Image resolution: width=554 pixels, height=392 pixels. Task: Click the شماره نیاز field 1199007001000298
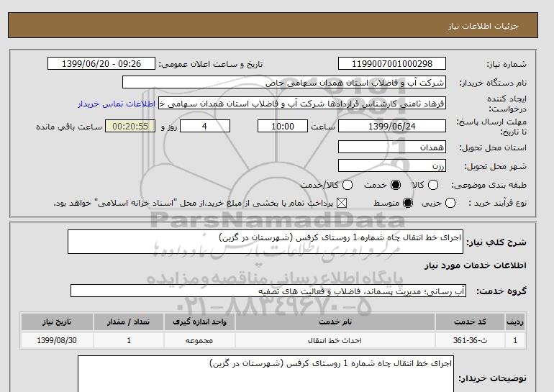[x=392, y=63]
